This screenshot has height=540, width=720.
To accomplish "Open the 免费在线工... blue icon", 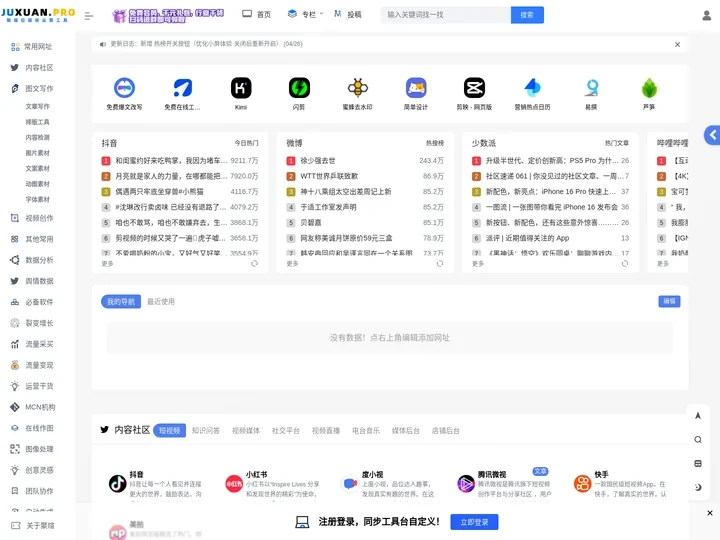I will tap(182, 88).
